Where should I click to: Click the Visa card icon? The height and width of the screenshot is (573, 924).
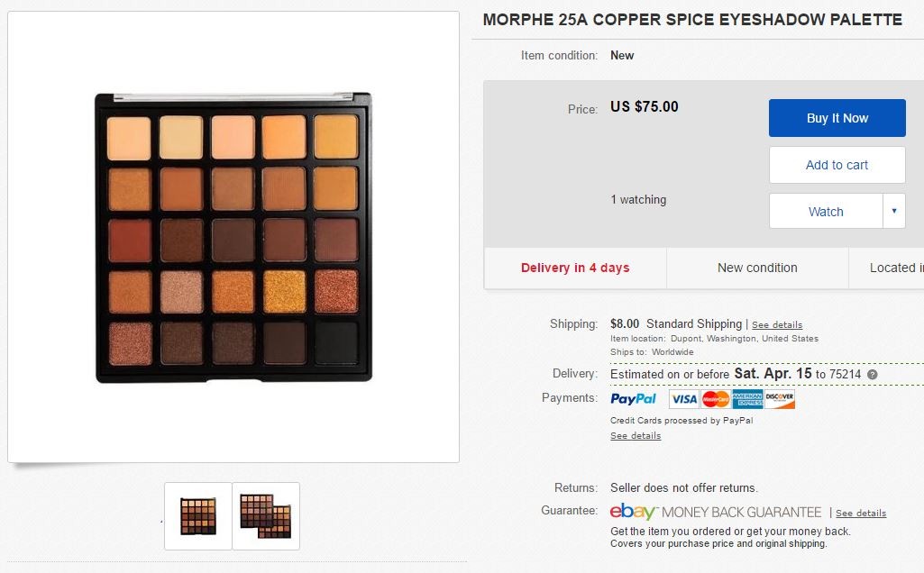684,399
